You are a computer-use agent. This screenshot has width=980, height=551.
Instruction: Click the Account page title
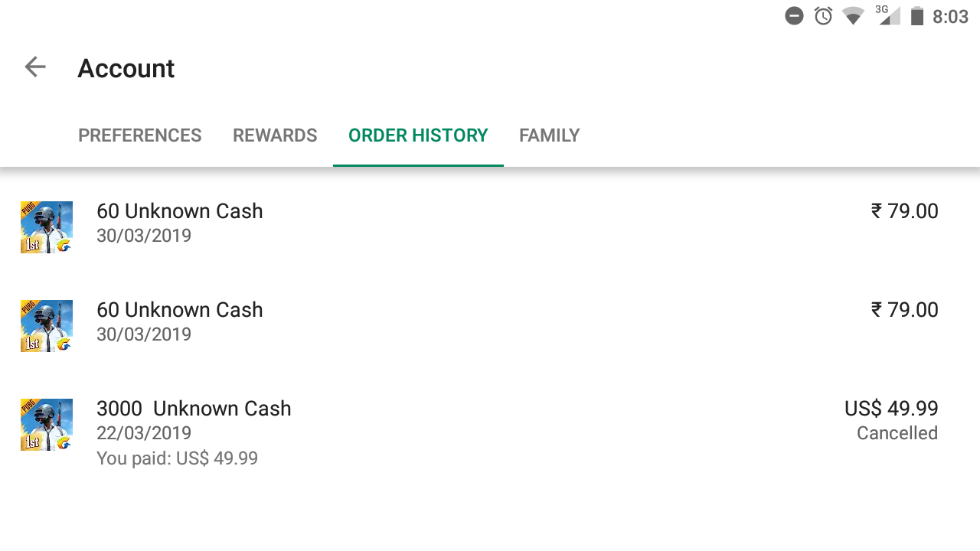126,68
